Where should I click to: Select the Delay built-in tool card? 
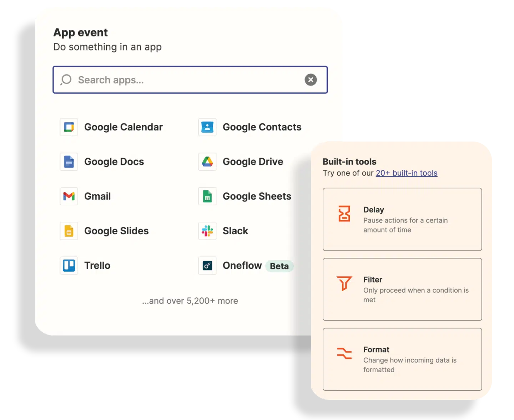(402, 219)
